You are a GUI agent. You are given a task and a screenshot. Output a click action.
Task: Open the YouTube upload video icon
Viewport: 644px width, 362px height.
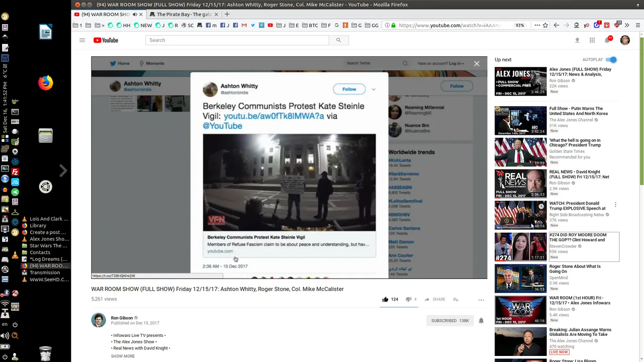(577, 40)
